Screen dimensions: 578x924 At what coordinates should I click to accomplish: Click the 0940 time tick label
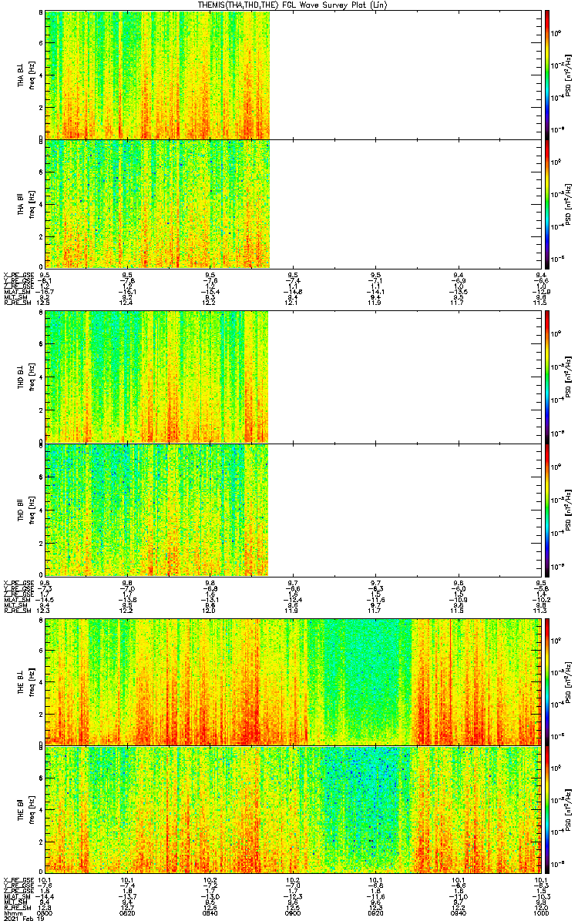tap(459, 913)
